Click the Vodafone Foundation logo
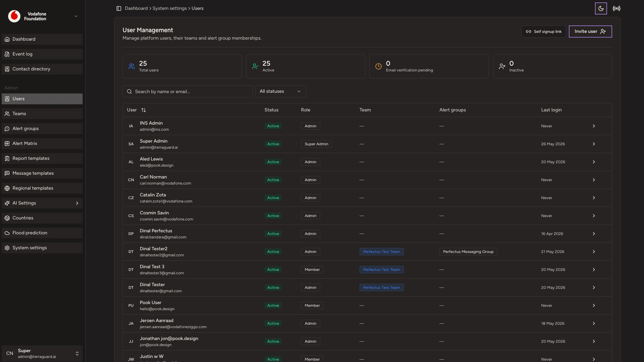 (x=14, y=16)
